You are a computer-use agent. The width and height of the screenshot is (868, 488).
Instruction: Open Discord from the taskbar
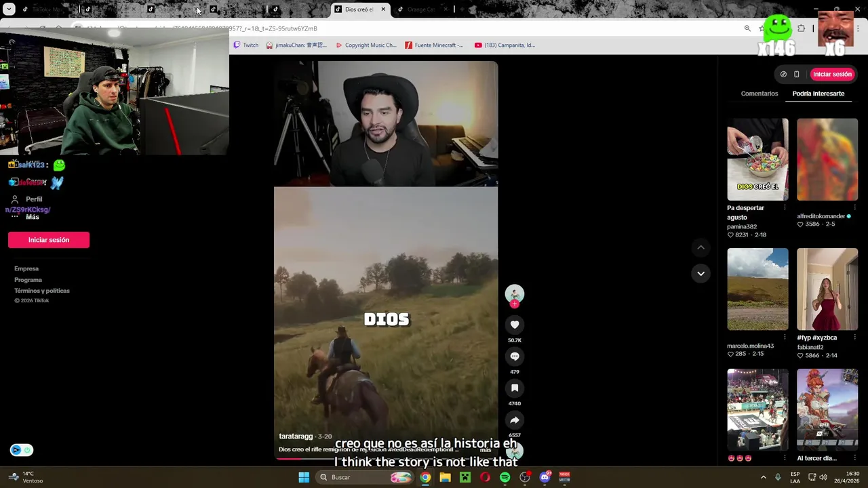545,477
